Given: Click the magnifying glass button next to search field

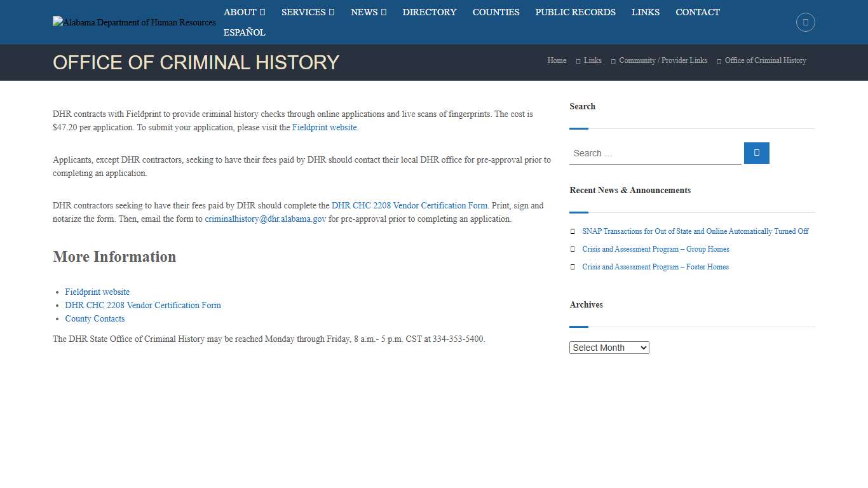Looking at the screenshot, I should coord(756,153).
